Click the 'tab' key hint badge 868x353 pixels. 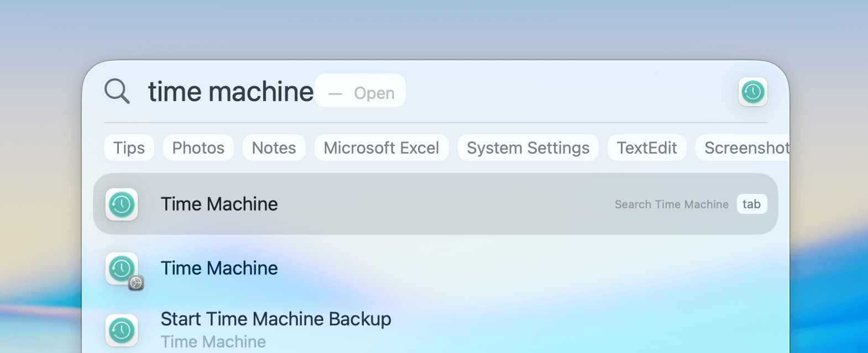pyautogui.click(x=752, y=204)
